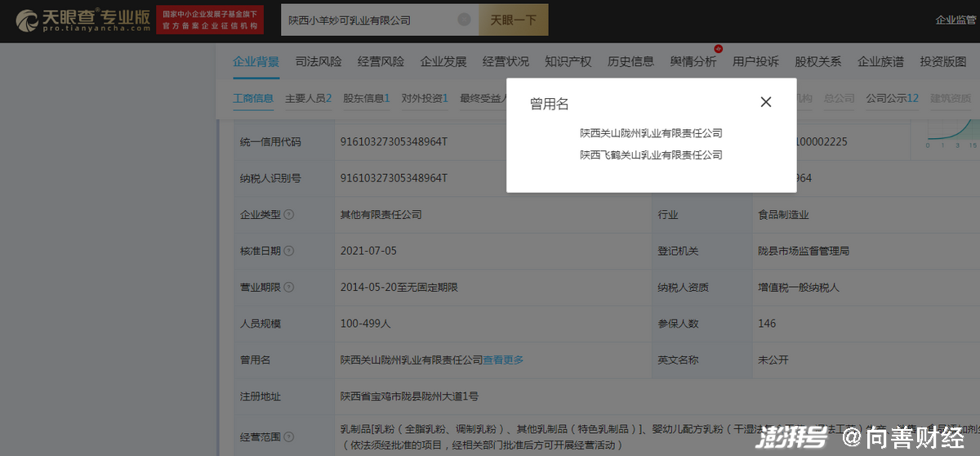
Task: Close the 曾用名 popup dialog
Action: (x=765, y=102)
